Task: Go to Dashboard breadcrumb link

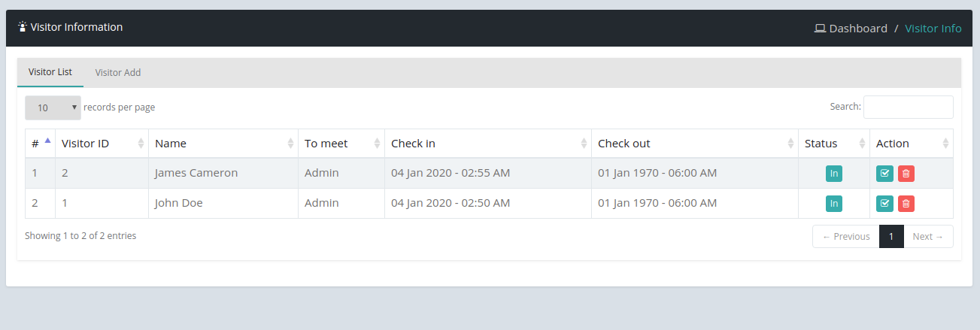Action: tap(857, 29)
